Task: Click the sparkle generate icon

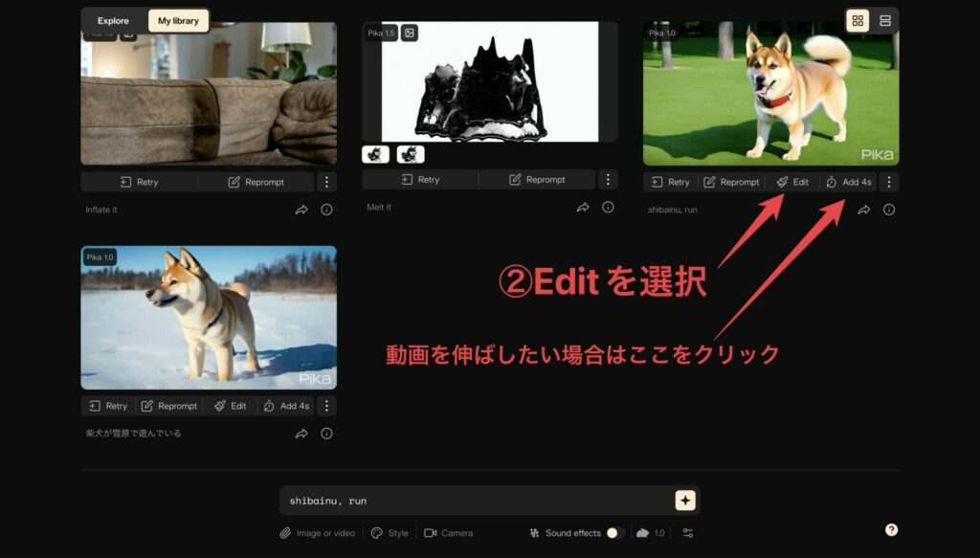Action: click(683, 500)
